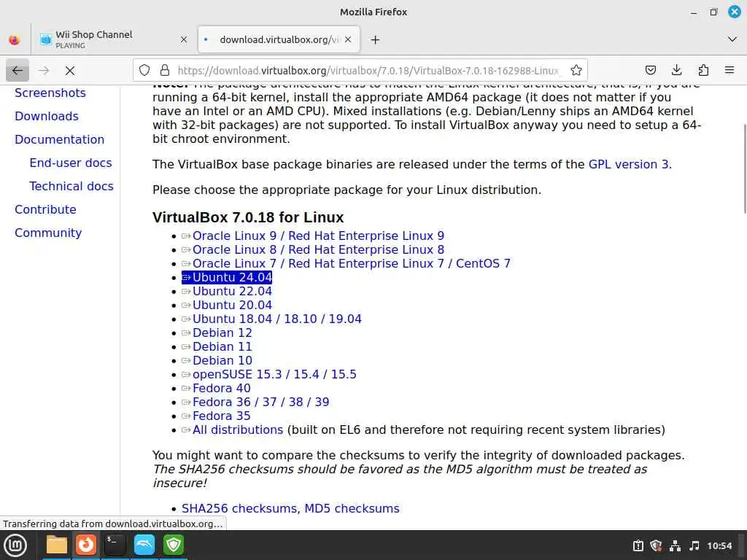Select the download.virtualbox.org tab
Screen dimensions: 747x560
(x=279, y=39)
